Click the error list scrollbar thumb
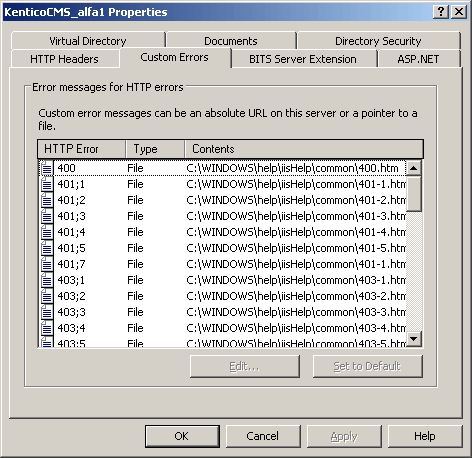Image resolution: width=472 pixels, height=458 pixels. [x=414, y=194]
